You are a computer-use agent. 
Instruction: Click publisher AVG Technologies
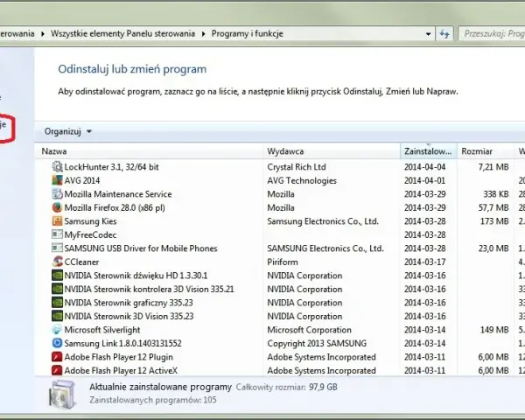pos(302,180)
